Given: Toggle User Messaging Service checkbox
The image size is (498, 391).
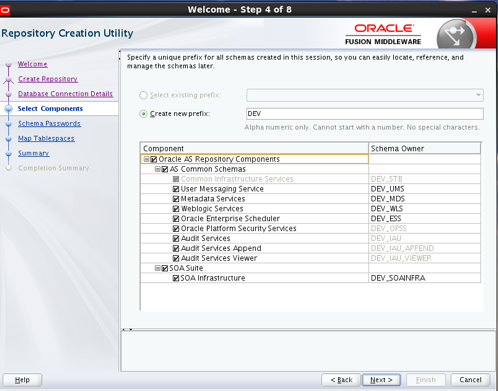Looking at the screenshot, I should click(176, 189).
